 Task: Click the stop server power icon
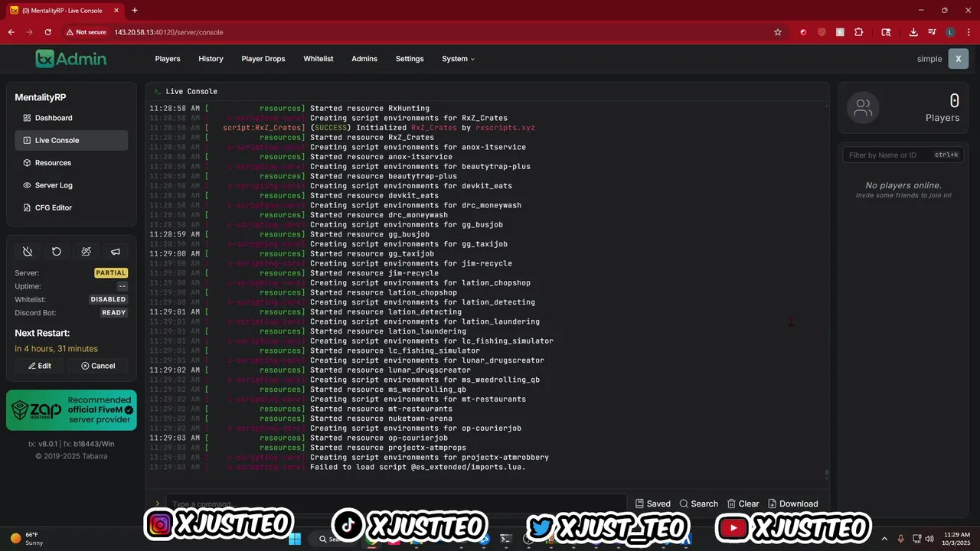tap(28, 252)
